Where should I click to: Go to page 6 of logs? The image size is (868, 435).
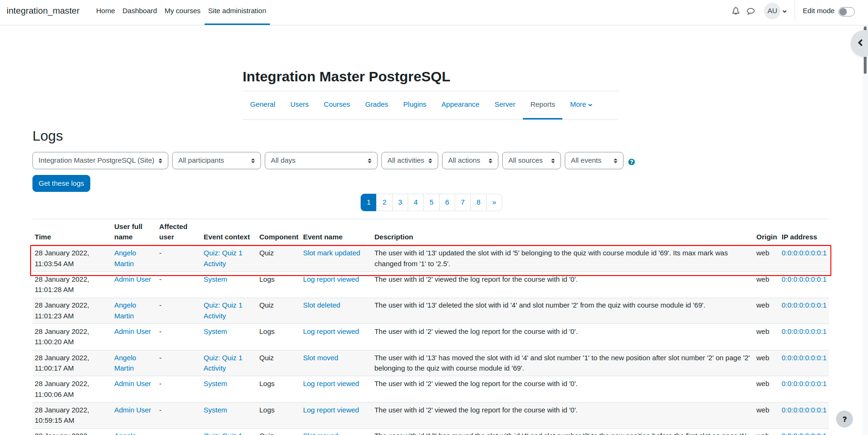point(447,202)
